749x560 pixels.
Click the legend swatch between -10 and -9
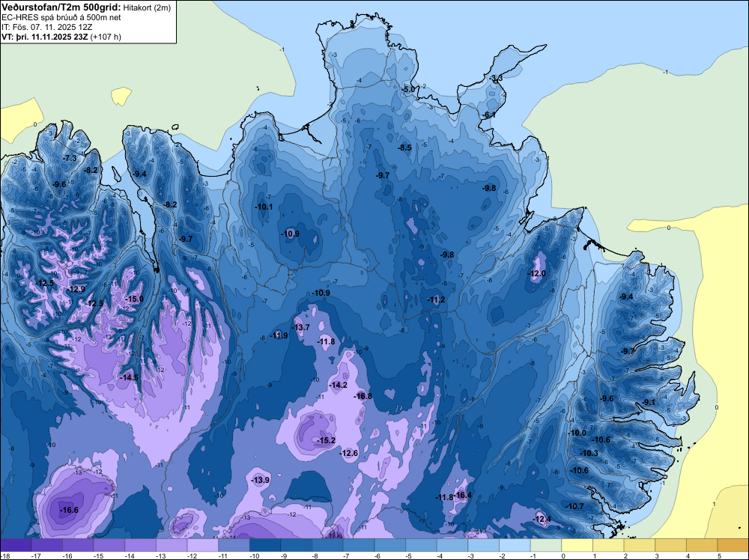pyautogui.click(x=265, y=545)
